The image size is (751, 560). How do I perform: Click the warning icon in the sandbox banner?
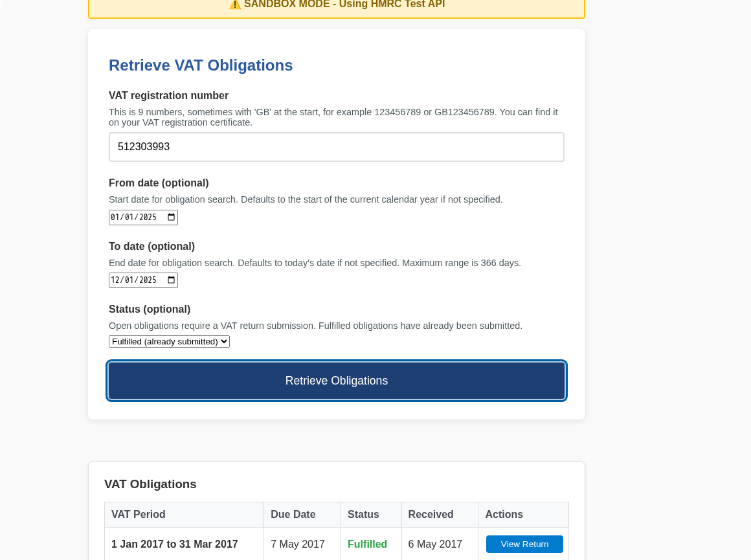tap(235, 5)
